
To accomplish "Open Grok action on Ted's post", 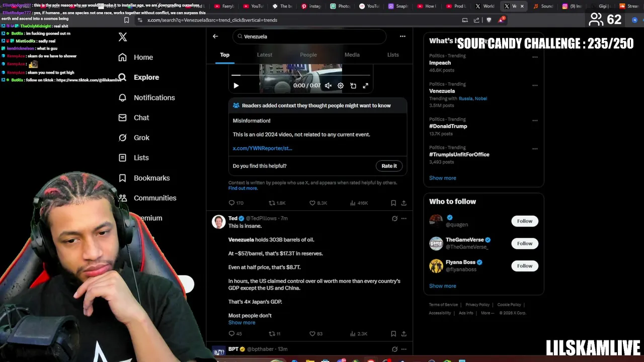I will 394,218.
